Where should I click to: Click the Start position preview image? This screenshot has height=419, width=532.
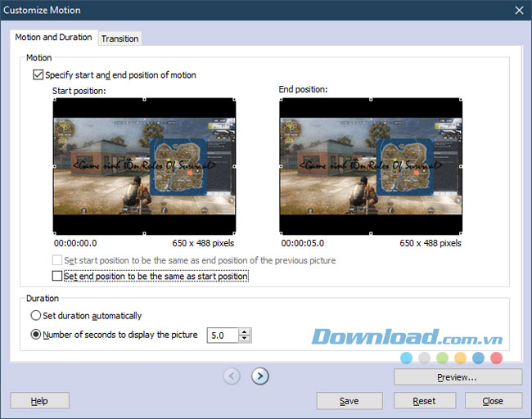[144, 166]
